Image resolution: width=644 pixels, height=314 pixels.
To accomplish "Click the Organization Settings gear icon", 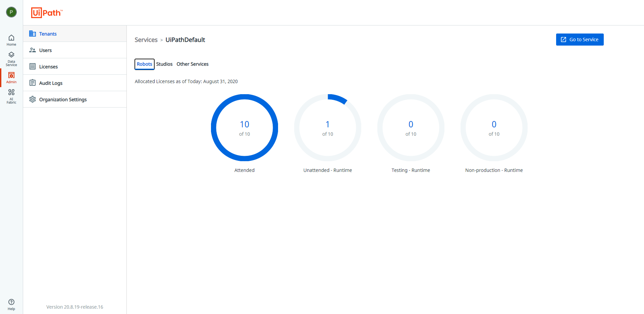I will [33, 99].
